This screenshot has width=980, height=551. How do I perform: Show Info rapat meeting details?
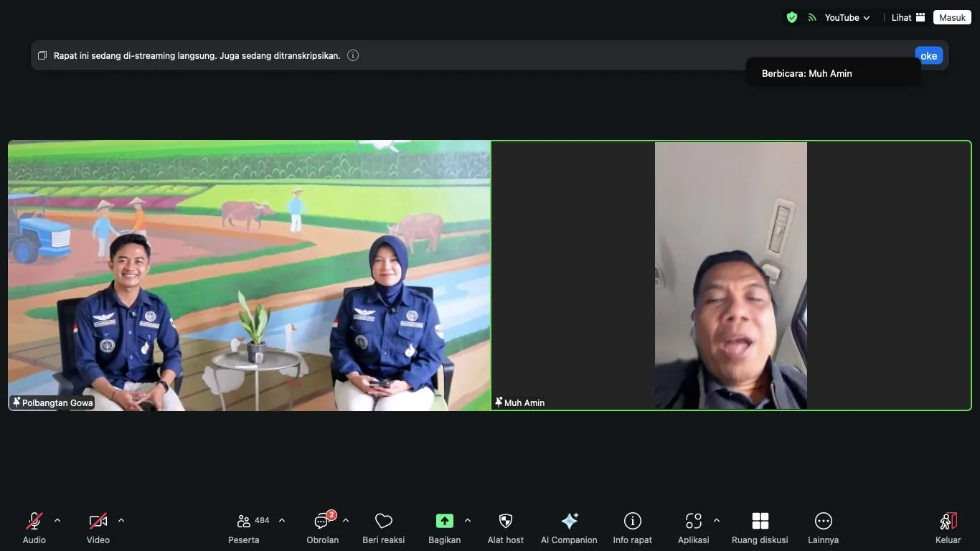[x=632, y=521]
